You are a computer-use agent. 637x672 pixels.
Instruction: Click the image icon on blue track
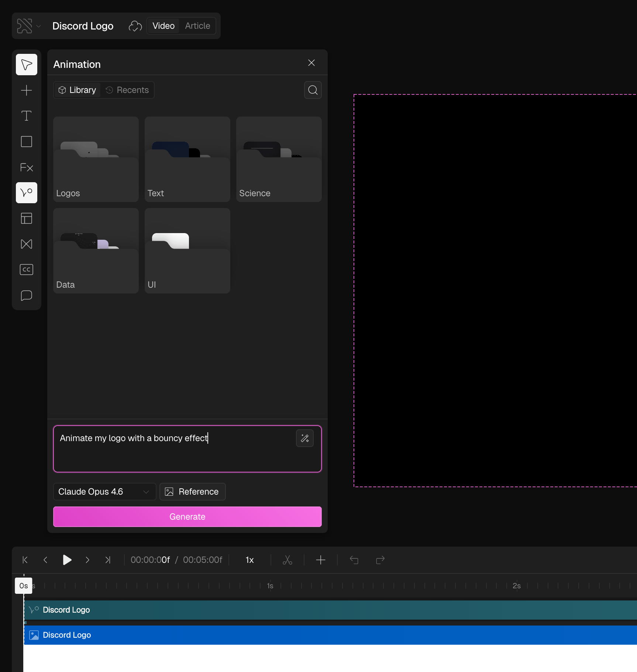click(34, 635)
